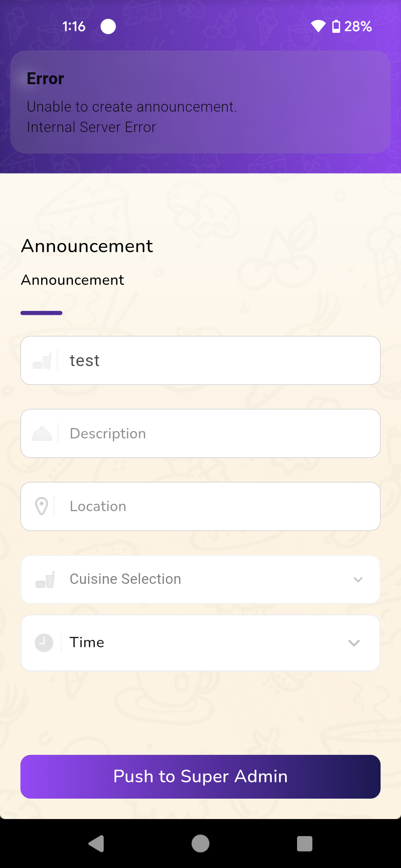This screenshot has height=868, width=401.
Task: Tap the battery indicator in status bar
Action: click(336, 26)
